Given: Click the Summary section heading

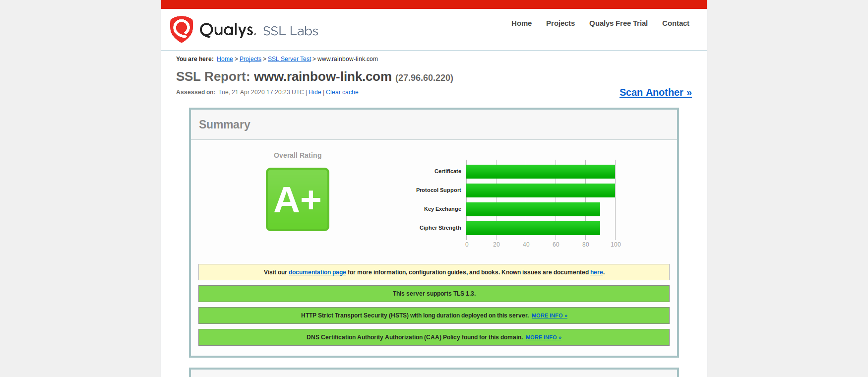Looking at the screenshot, I should (225, 125).
